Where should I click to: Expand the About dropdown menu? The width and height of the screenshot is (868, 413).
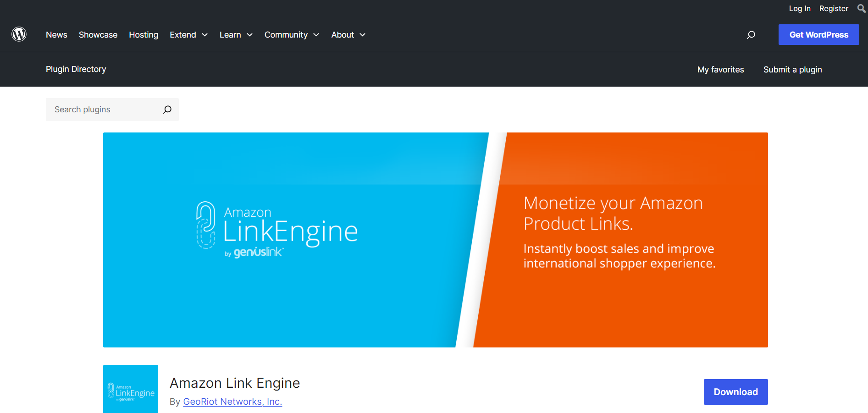click(x=348, y=35)
